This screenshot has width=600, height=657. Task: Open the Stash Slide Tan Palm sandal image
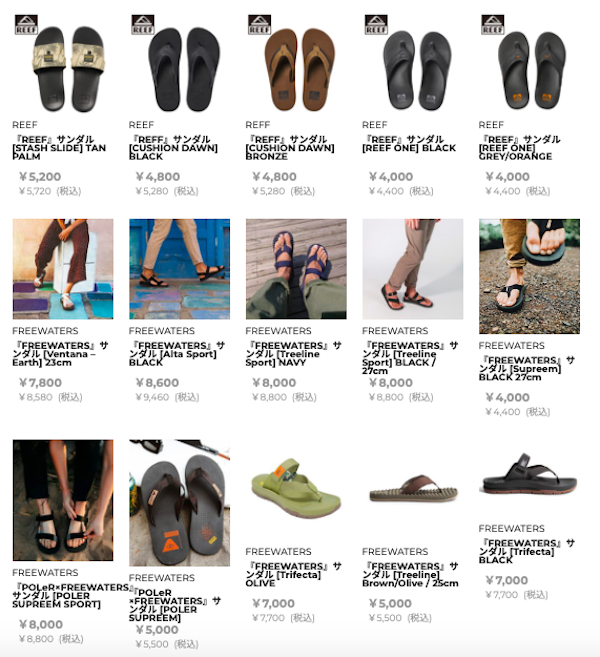click(x=63, y=64)
